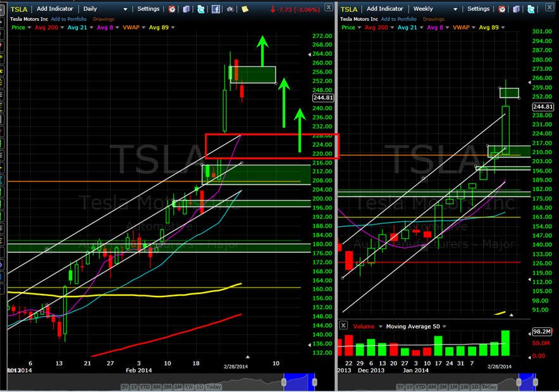Image resolution: width=559 pixels, height=392 pixels.
Task: Click the right handle of daily range slider
Action: [314, 383]
